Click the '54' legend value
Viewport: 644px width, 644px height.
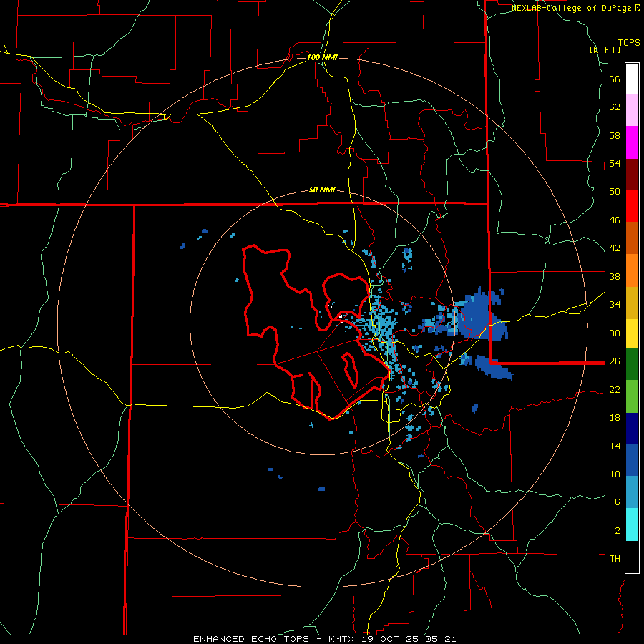click(615, 163)
